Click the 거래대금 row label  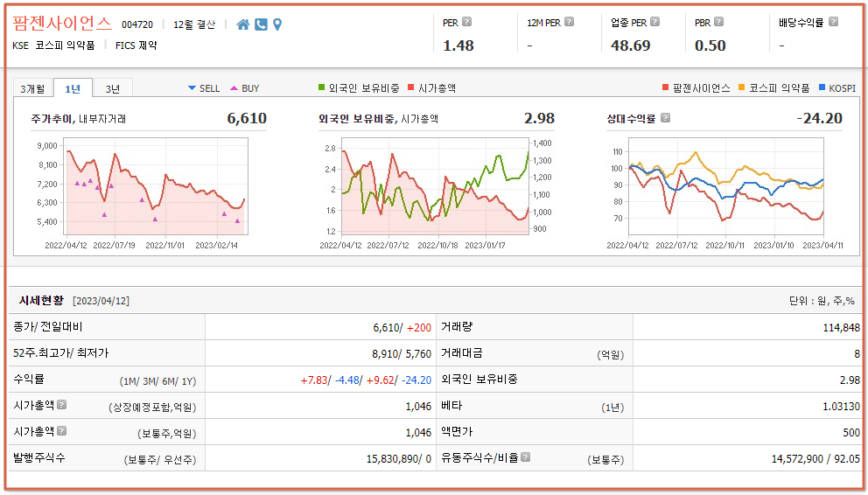pyautogui.click(x=462, y=352)
